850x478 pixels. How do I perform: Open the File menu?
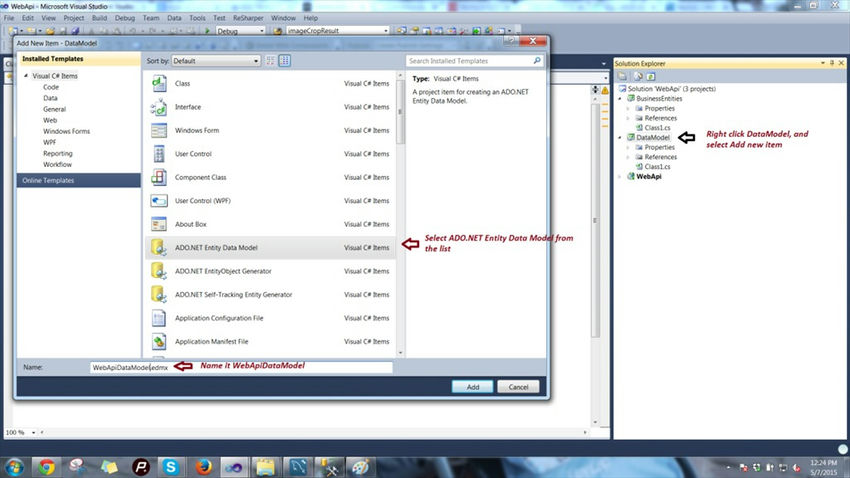9,18
